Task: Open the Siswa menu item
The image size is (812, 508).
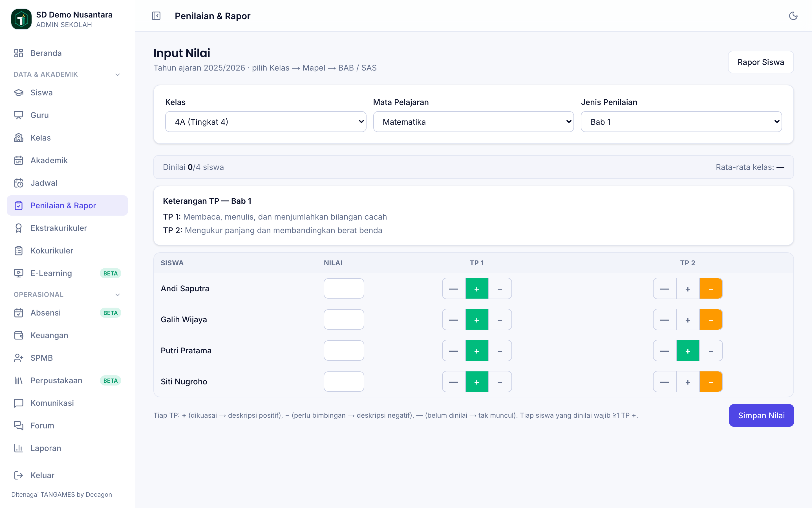Action: 67,92
